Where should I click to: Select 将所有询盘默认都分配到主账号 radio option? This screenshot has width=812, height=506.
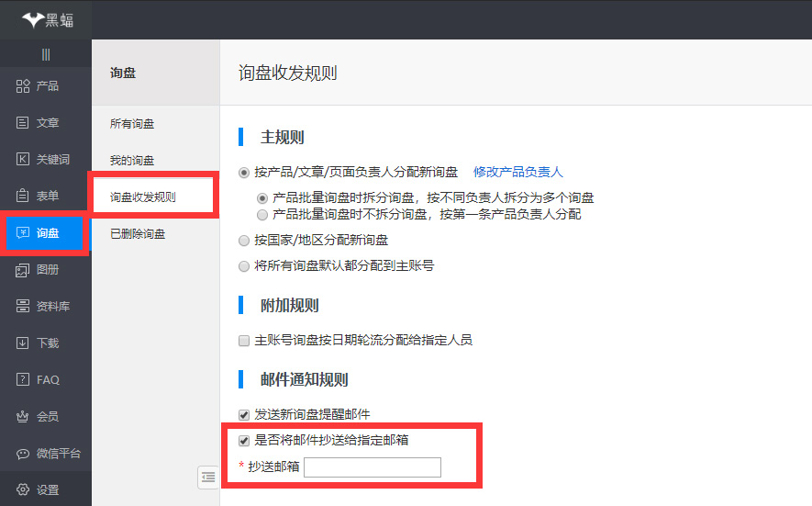[x=244, y=266]
